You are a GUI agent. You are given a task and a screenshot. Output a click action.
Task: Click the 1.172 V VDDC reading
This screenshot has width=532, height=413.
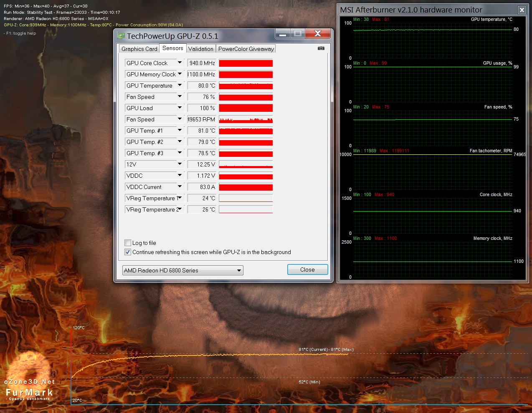(x=202, y=176)
